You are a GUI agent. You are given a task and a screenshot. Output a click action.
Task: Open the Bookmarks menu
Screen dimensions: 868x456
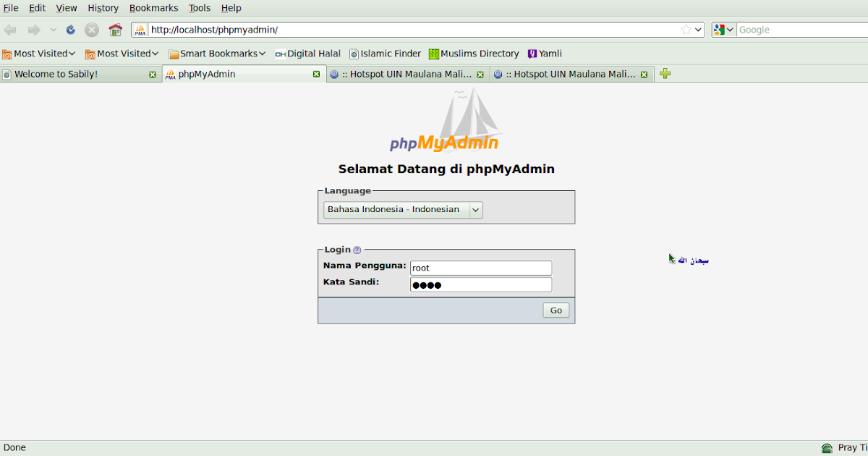click(x=153, y=8)
